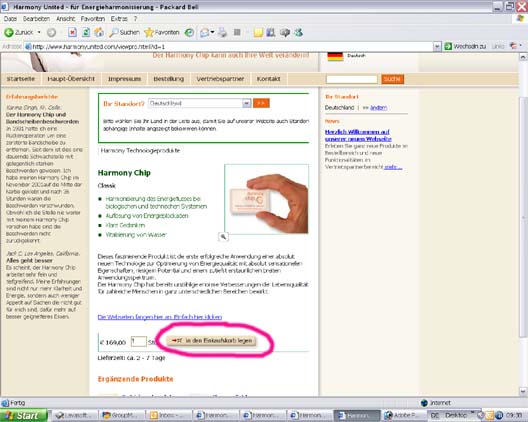
Task: Open the Favoriten star toolbar button
Action: pos(162,32)
